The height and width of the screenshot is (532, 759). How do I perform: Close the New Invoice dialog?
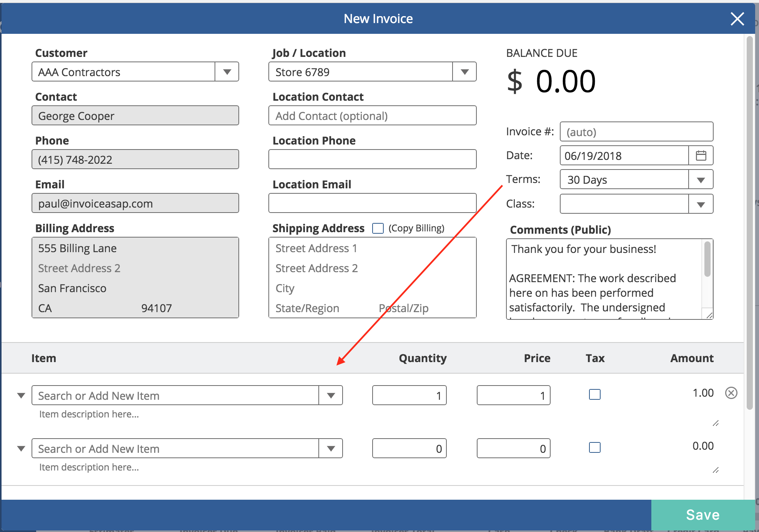pyautogui.click(x=737, y=18)
